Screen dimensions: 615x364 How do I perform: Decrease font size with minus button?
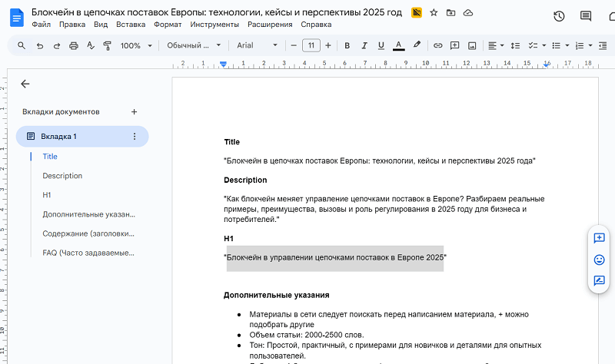click(x=294, y=45)
